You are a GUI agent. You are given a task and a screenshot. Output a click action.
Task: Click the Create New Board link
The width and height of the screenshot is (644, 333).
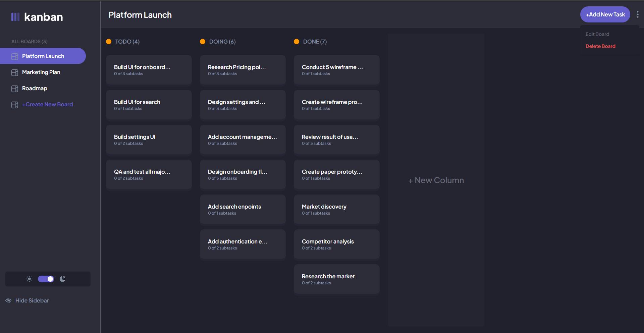[47, 104]
